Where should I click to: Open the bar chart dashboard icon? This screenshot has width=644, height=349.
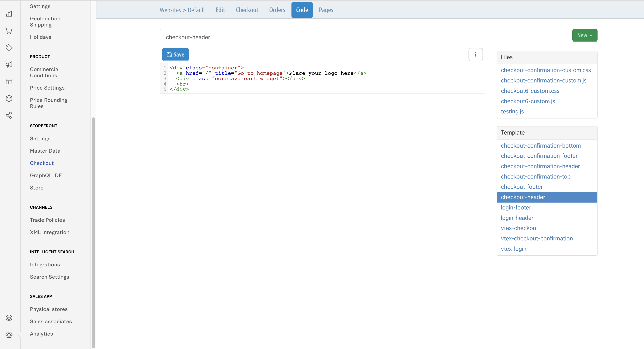coord(9,14)
